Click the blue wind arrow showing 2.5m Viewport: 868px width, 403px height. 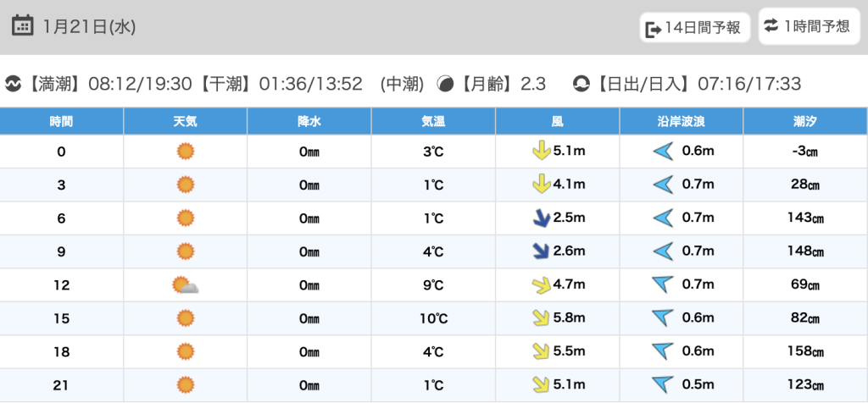click(538, 218)
